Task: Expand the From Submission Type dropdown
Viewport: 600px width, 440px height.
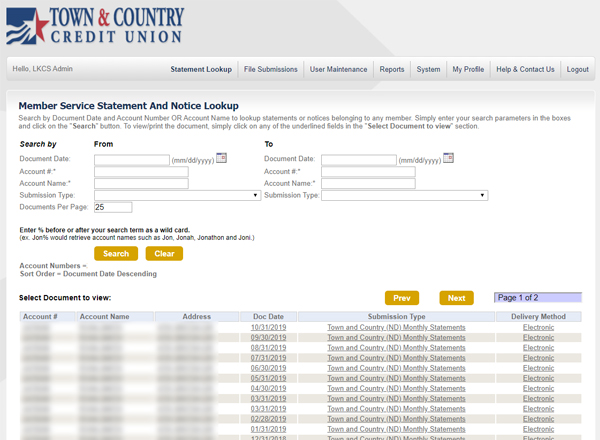Action: tap(178, 196)
